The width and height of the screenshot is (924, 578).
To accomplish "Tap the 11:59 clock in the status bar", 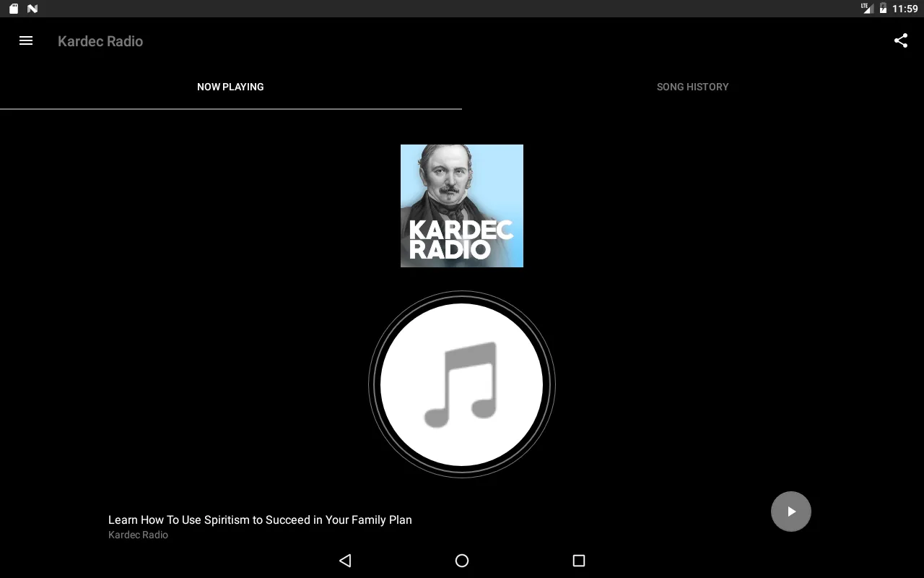I will click(x=905, y=9).
